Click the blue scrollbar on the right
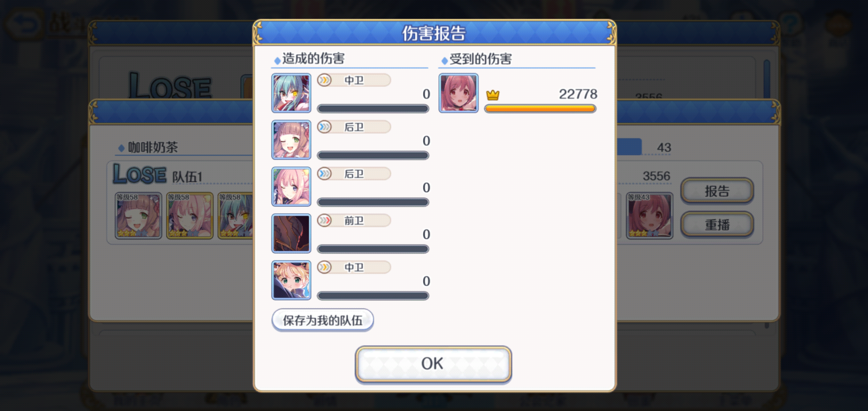868x411 pixels. (767, 79)
